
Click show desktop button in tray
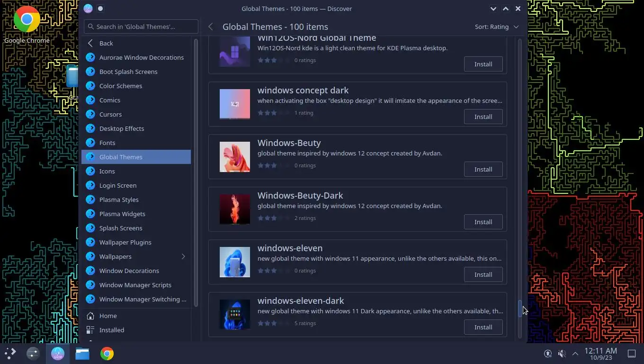pyautogui.click(x=631, y=354)
